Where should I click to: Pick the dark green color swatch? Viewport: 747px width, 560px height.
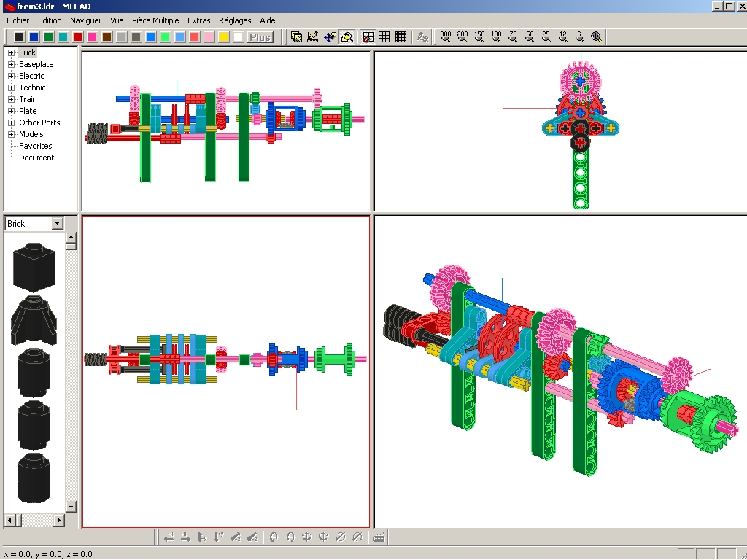(x=49, y=37)
